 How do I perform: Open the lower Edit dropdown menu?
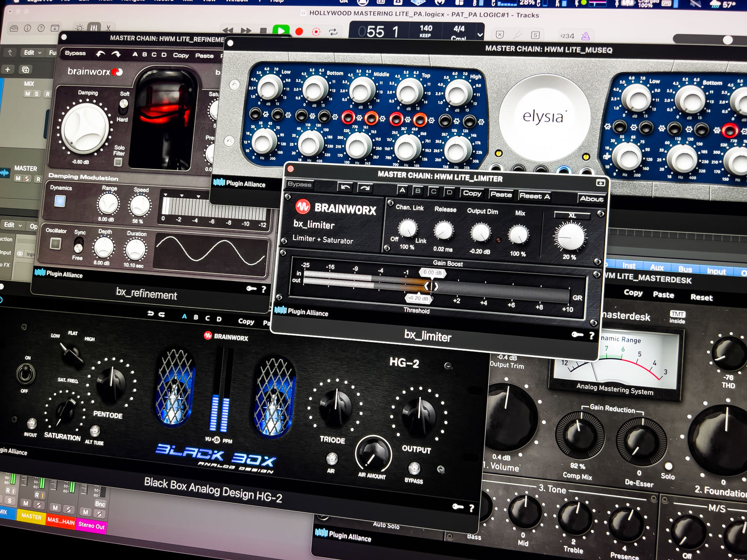click(13, 225)
